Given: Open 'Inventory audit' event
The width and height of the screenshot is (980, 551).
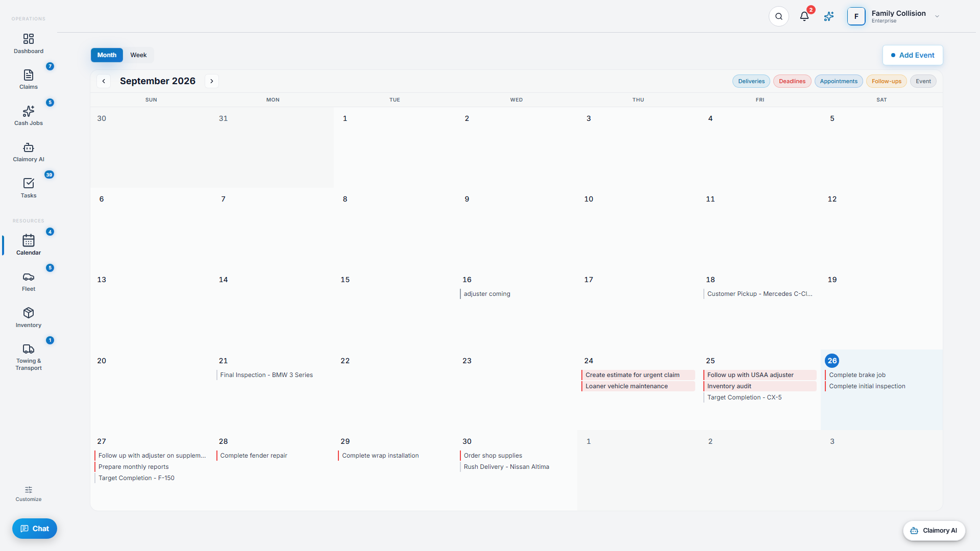Looking at the screenshot, I should [760, 386].
